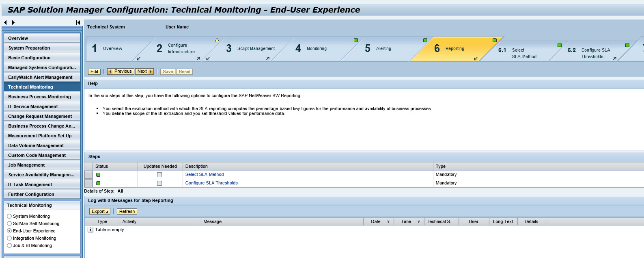Open Managed Systems Configuration menu item

coord(42,67)
